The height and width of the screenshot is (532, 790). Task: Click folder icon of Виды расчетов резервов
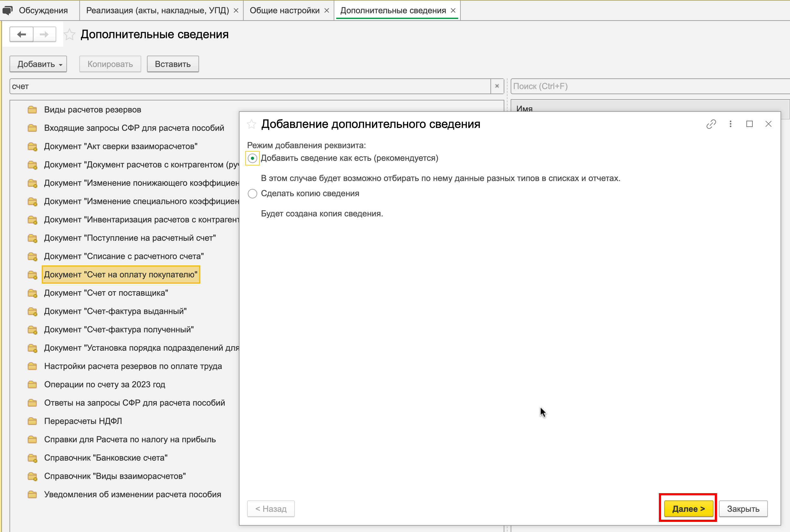[x=32, y=110]
